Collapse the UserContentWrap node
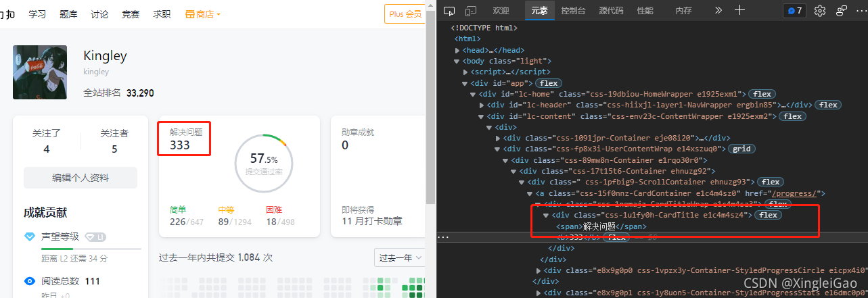The width and height of the screenshot is (868, 298). 497,149
